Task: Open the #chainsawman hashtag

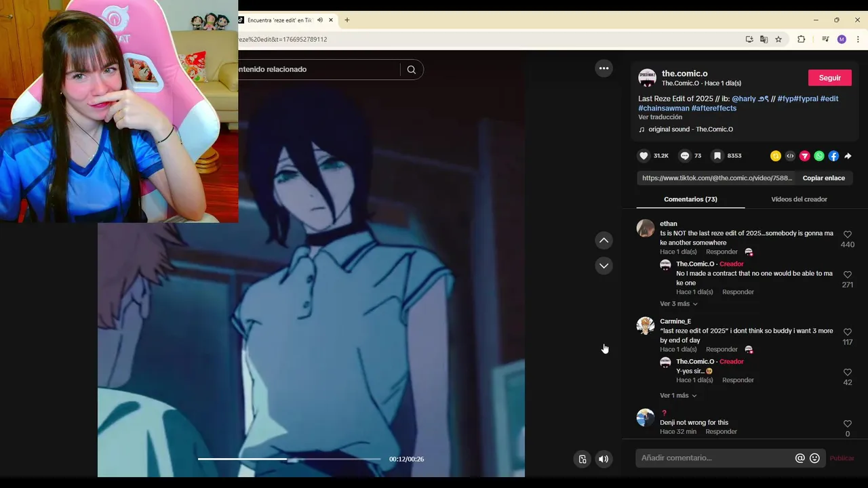Action: [x=664, y=108]
